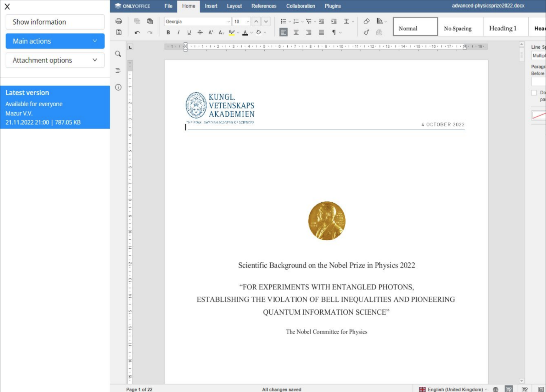Toggle right text alignment
Viewport: 546px width, 392px height.
tap(309, 33)
